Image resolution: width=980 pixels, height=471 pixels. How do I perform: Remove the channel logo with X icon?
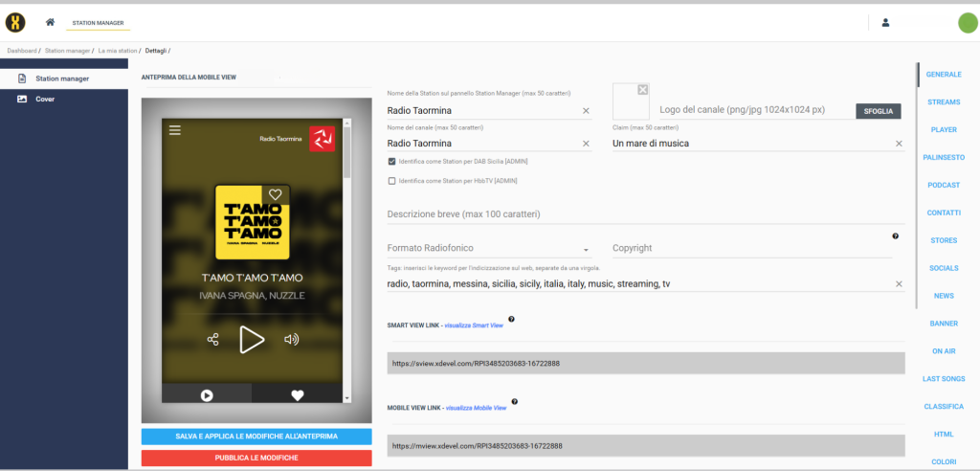coord(642,90)
